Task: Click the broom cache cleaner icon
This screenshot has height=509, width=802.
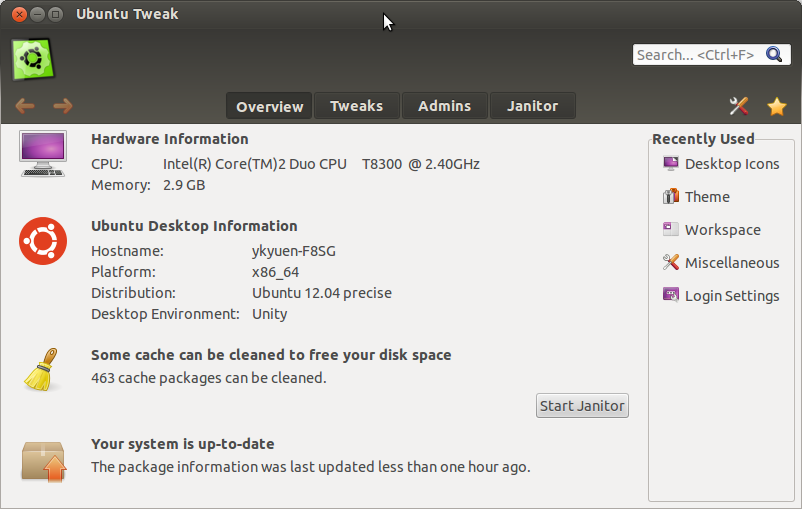Action: (41, 370)
